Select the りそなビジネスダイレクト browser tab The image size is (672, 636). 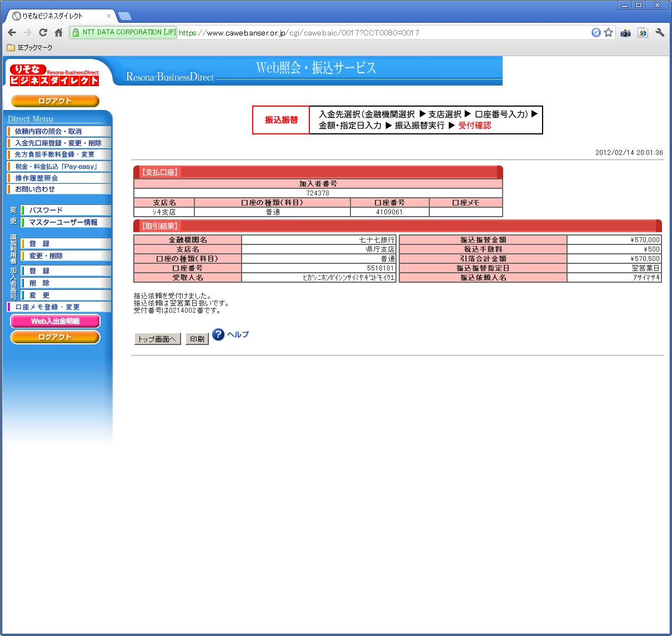[59, 16]
